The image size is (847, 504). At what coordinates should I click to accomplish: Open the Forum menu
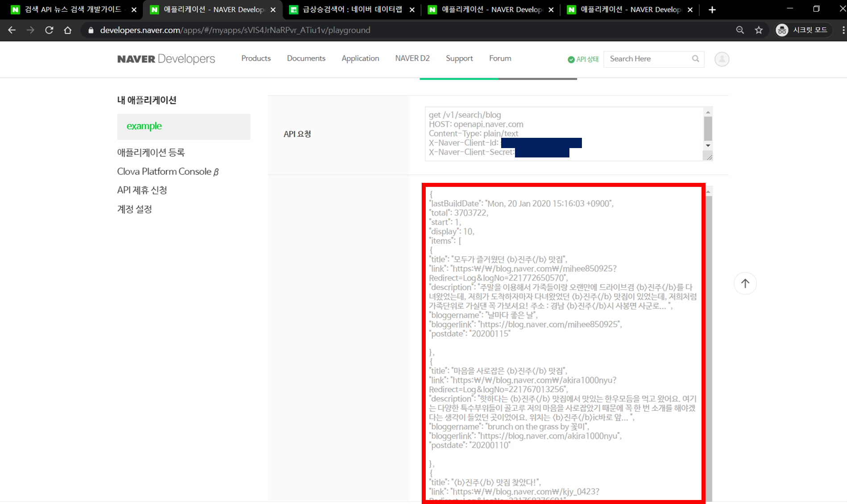[500, 58]
